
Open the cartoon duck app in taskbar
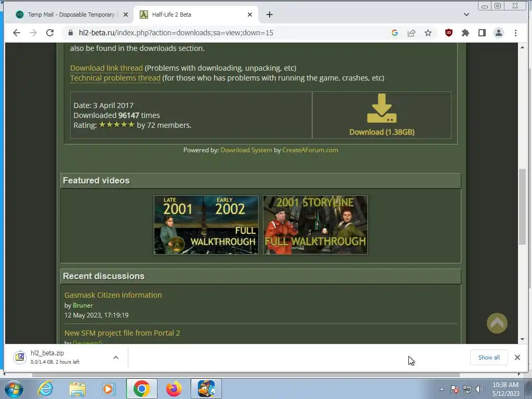206,389
